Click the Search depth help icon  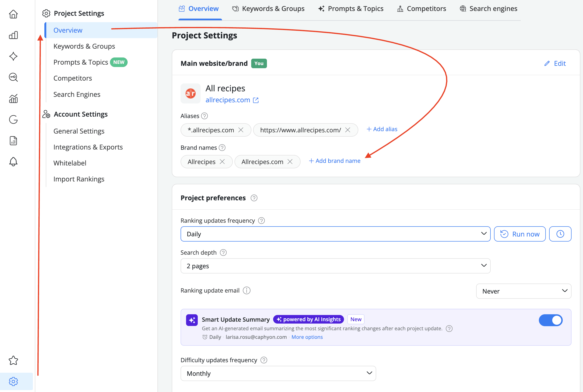[223, 253]
